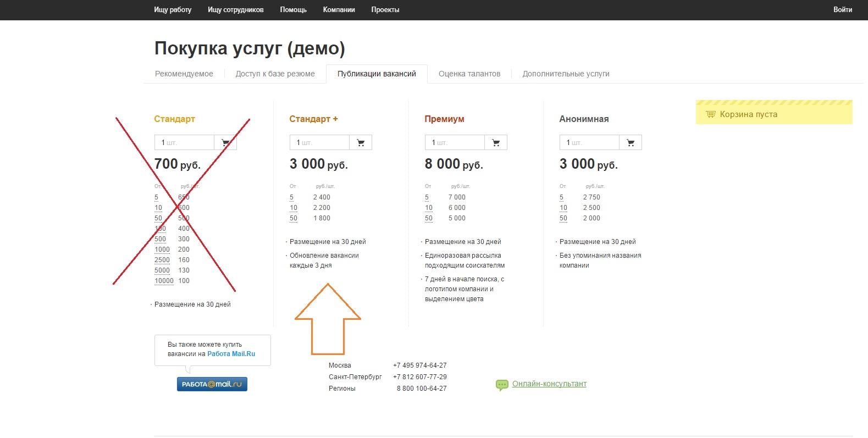Click the basket icon in Корзина пуста
This screenshot has height=438, width=868.
click(710, 114)
